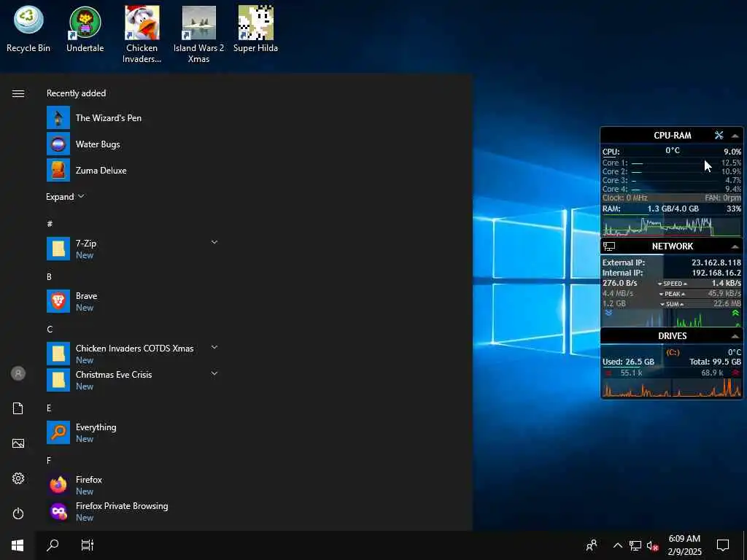Click the Windows Start button
Image resolution: width=747 pixels, height=560 pixels.
(x=18, y=545)
